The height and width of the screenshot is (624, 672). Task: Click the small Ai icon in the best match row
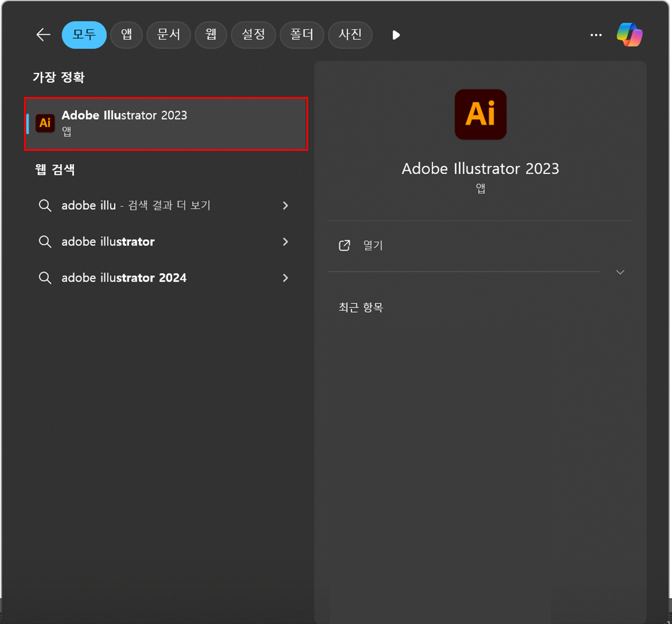45,123
